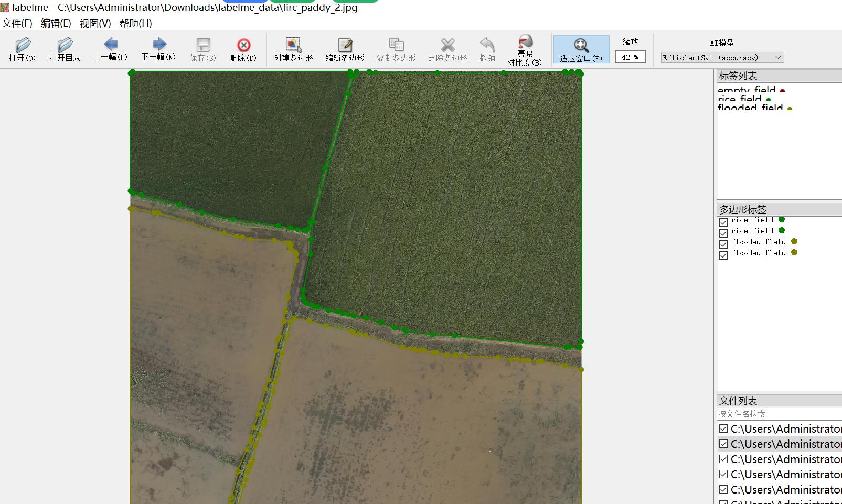Open the Help (帮助) menu
Viewport: 842px width, 504px height.
135,24
